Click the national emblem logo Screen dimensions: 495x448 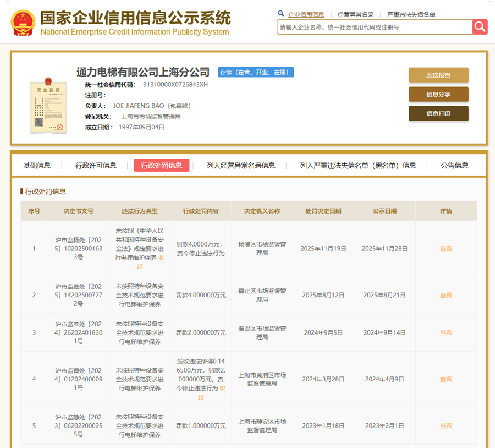pos(23,22)
